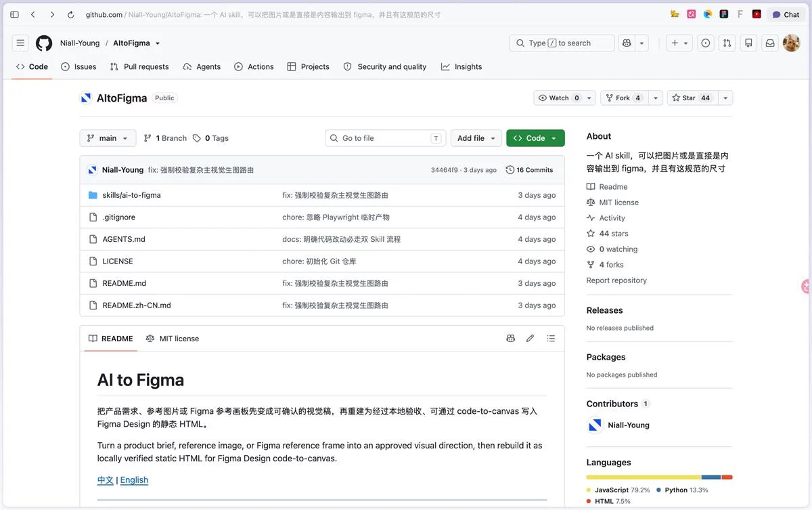Switch to the Actions tab

pyautogui.click(x=254, y=66)
